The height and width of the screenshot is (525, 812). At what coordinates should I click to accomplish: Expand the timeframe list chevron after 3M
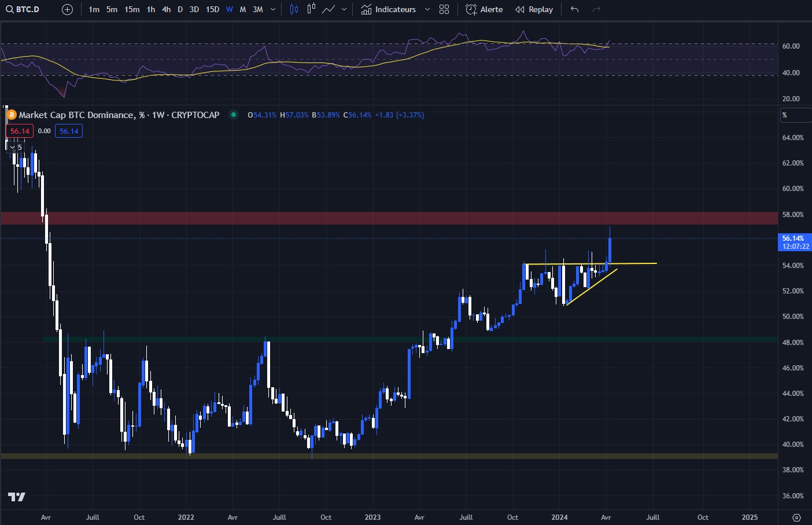tap(272, 9)
